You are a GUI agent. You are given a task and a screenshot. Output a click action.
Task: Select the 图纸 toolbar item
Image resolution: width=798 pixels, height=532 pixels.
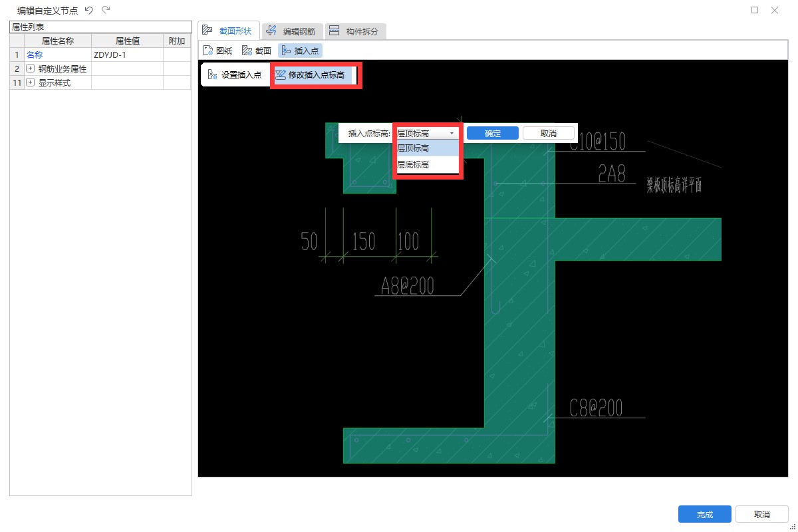(x=217, y=51)
